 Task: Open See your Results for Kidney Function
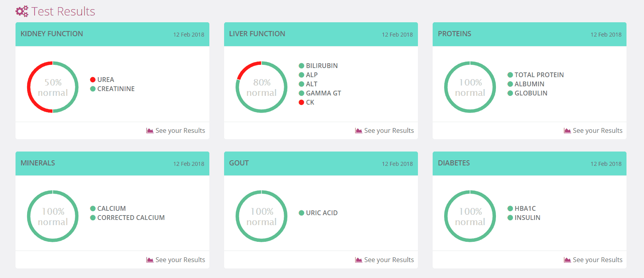click(x=180, y=131)
